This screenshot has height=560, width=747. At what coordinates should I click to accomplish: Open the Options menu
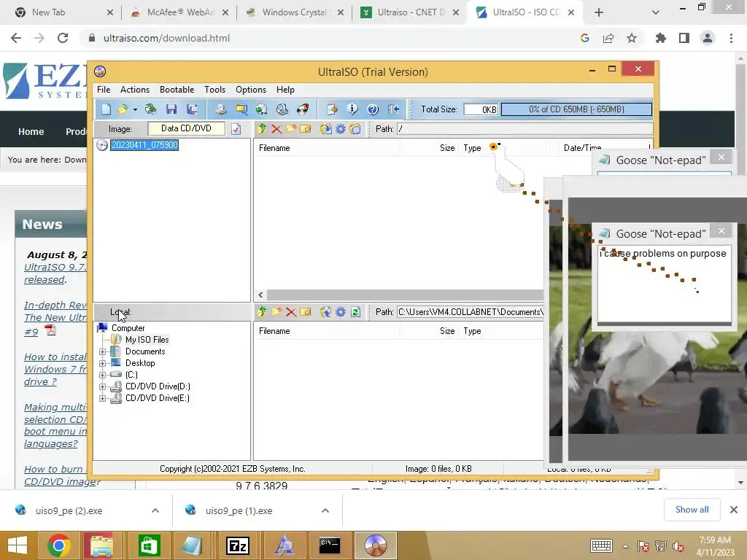point(251,90)
